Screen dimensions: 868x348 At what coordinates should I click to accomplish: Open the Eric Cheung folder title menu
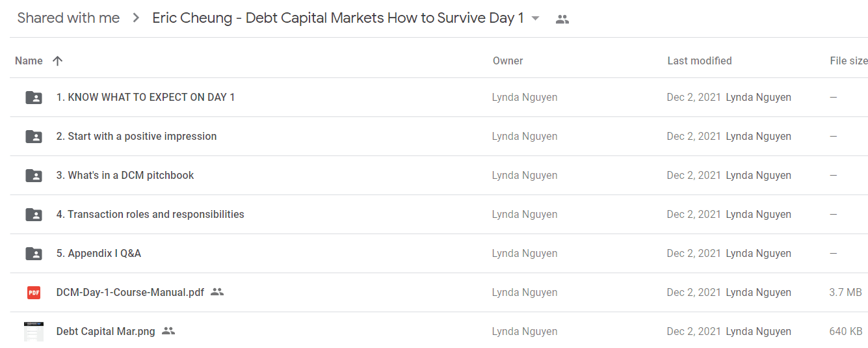pyautogui.click(x=338, y=18)
